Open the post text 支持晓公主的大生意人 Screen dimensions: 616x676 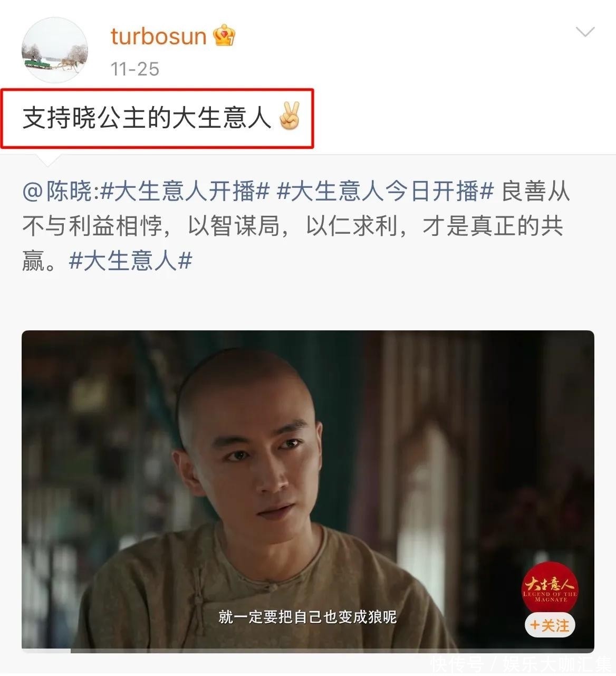147,117
